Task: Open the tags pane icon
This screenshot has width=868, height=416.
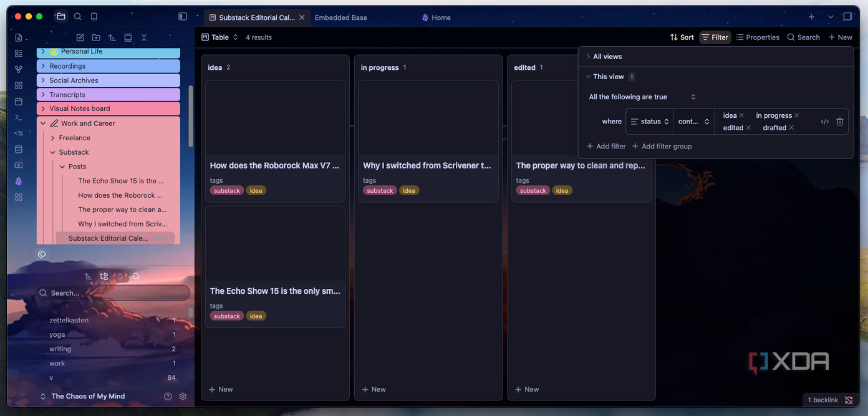Action: pyautogui.click(x=42, y=254)
